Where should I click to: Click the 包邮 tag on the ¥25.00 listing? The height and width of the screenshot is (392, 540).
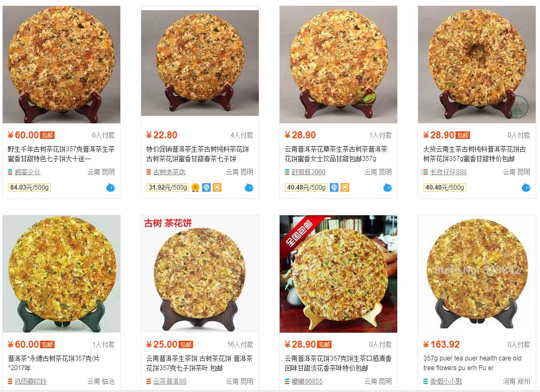tap(186, 344)
